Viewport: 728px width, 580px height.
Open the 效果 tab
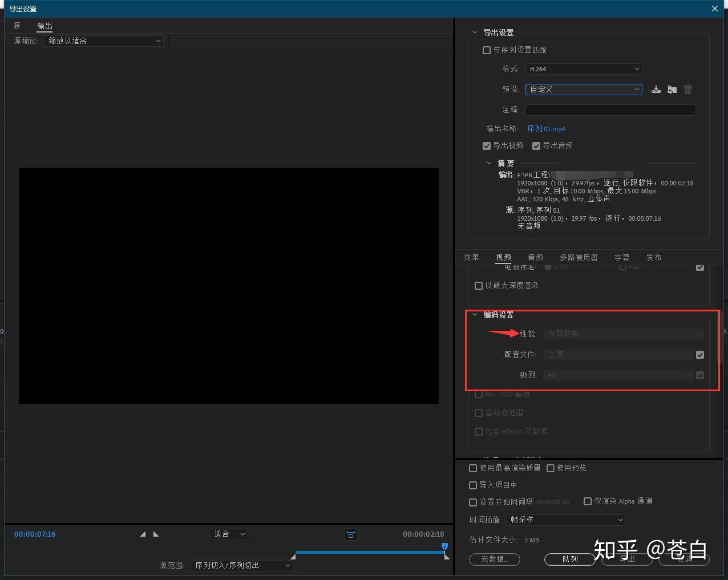click(471, 258)
